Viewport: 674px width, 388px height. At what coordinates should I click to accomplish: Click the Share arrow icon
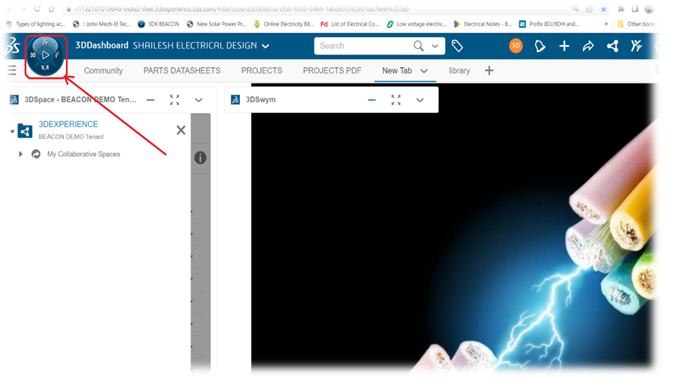point(588,46)
